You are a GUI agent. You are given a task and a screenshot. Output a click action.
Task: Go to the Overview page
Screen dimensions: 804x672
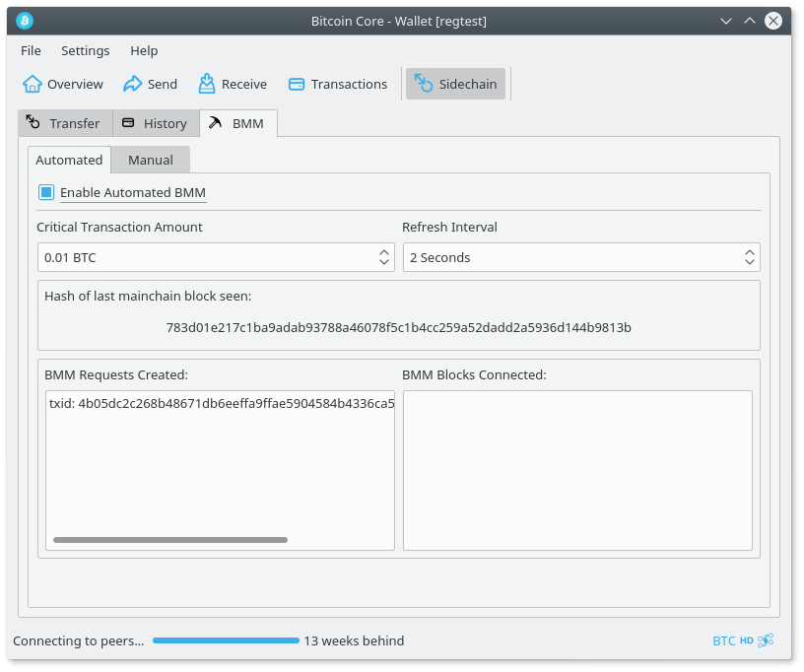pyautogui.click(x=63, y=84)
